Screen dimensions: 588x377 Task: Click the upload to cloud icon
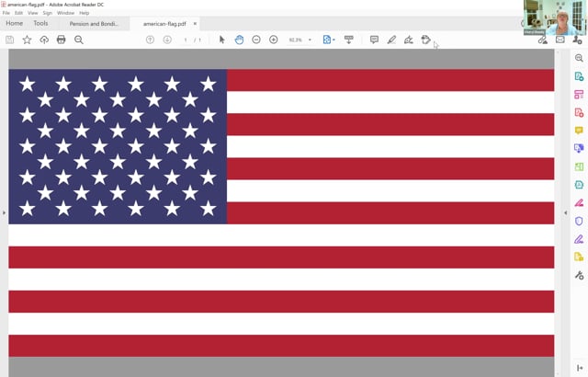point(44,40)
